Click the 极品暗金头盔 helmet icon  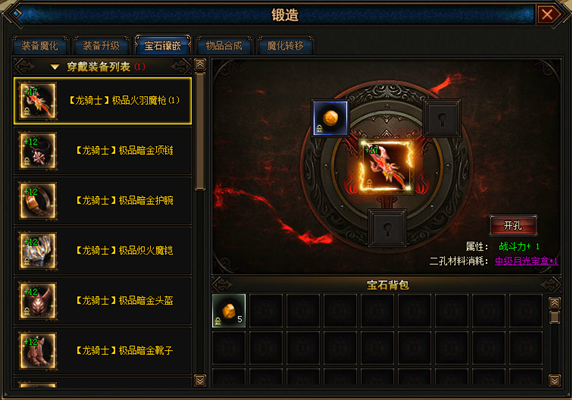pyautogui.click(x=38, y=300)
